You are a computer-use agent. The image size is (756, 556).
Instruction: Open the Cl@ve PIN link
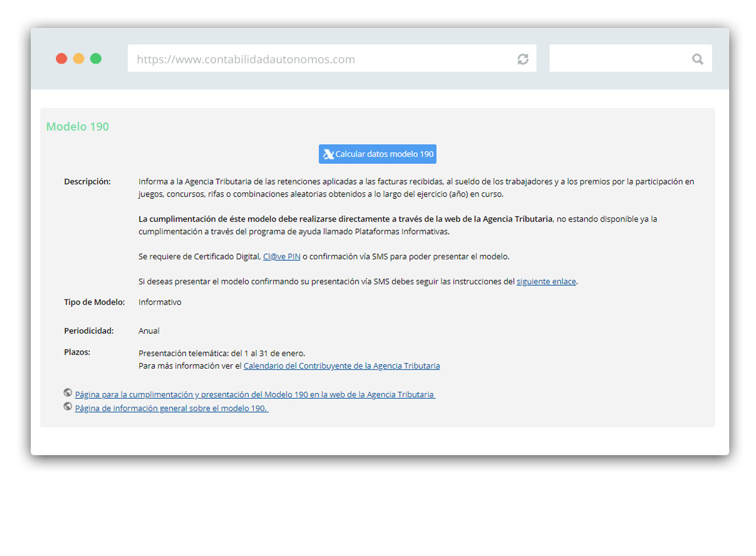click(282, 257)
